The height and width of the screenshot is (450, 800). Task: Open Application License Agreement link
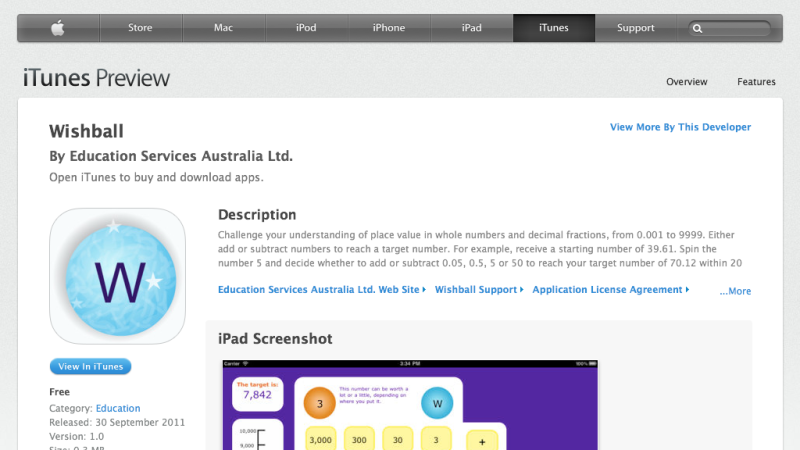coord(610,289)
